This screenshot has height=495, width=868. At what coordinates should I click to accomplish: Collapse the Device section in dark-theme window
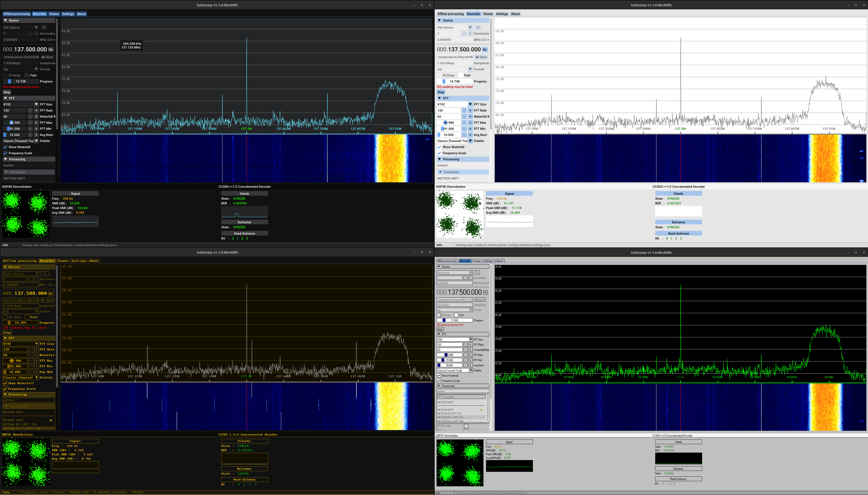coord(29,21)
